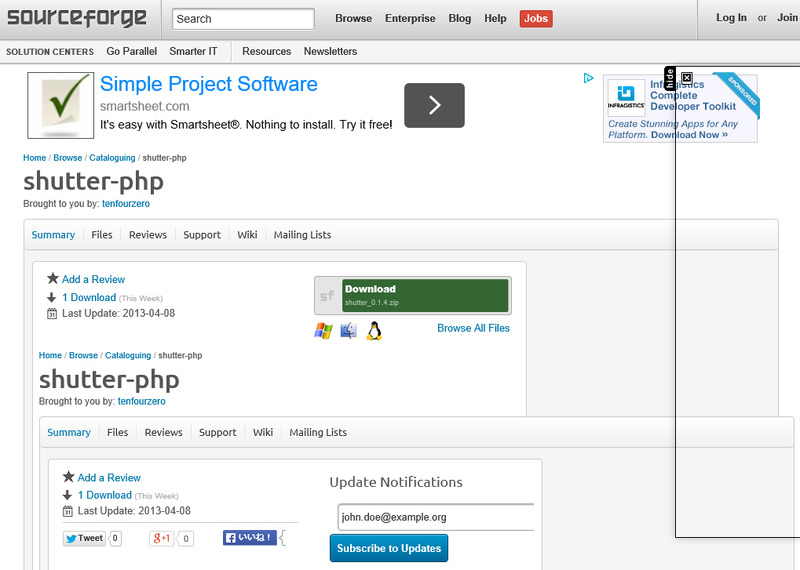Click the Linux penguin icon
This screenshot has height=570, width=800.
coord(374,331)
